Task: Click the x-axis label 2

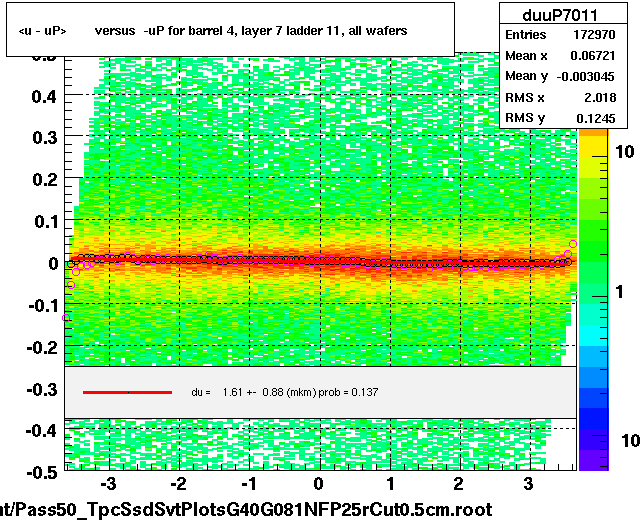Action: pyautogui.click(x=459, y=484)
